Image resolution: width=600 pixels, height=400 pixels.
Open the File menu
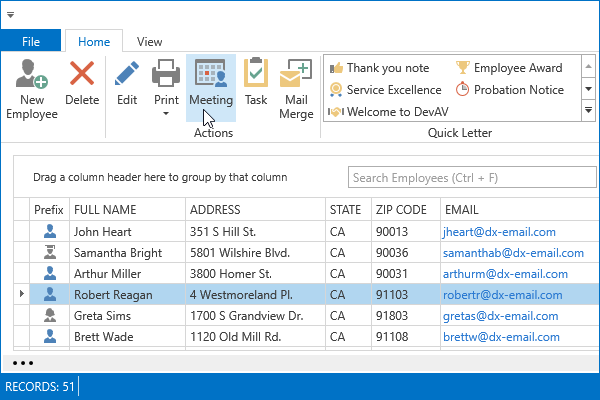click(x=31, y=42)
